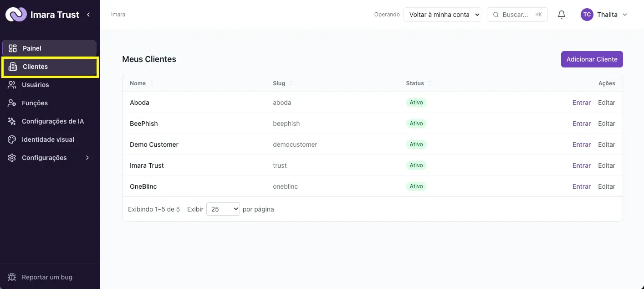Open Configurações de IA section
This screenshot has height=289, width=644.
coord(49,121)
